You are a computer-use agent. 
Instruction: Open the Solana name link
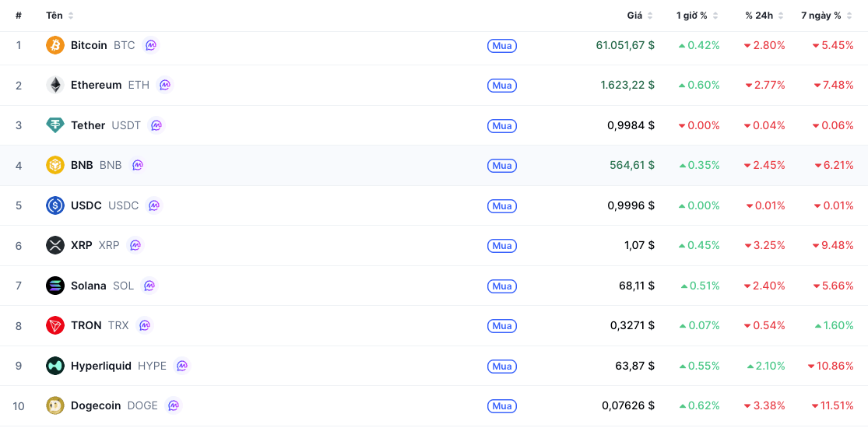pos(89,286)
